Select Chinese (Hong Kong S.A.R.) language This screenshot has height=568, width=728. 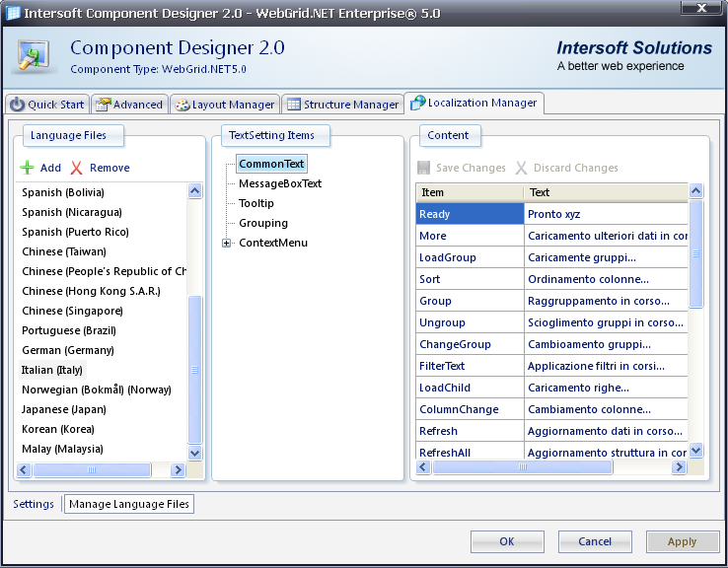pyautogui.click(x=91, y=291)
